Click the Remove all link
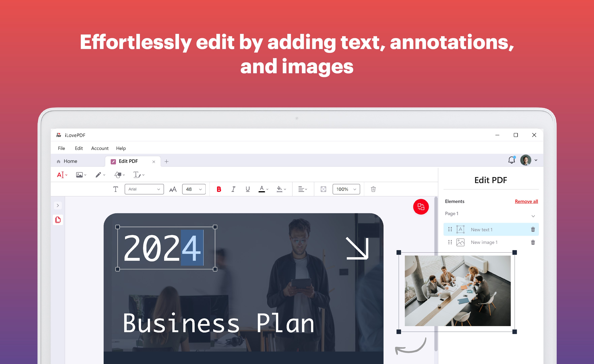The width and height of the screenshot is (594, 364). coord(526,201)
